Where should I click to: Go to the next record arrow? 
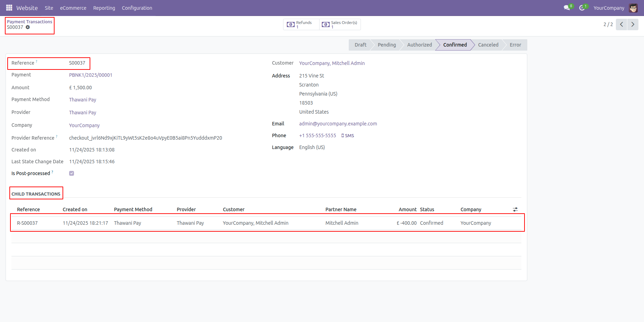pyautogui.click(x=633, y=24)
